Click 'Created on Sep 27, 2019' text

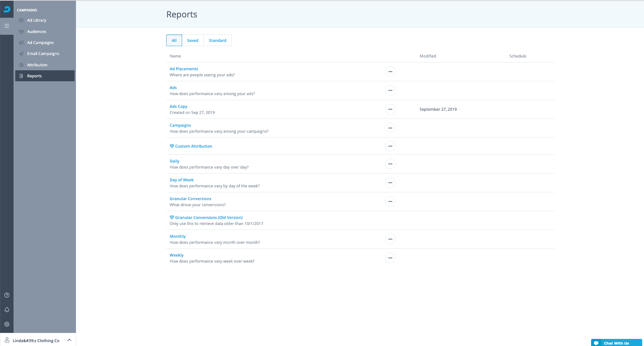click(x=192, y=112)
